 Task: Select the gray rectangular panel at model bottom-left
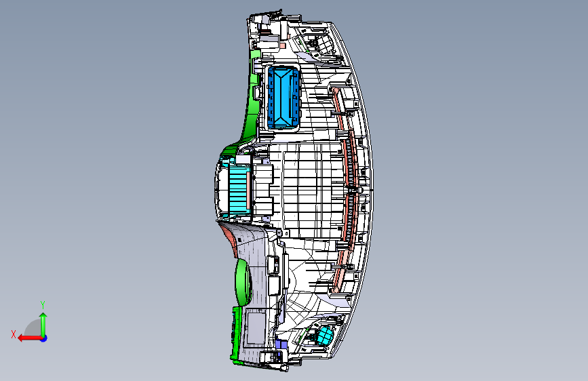256,329
